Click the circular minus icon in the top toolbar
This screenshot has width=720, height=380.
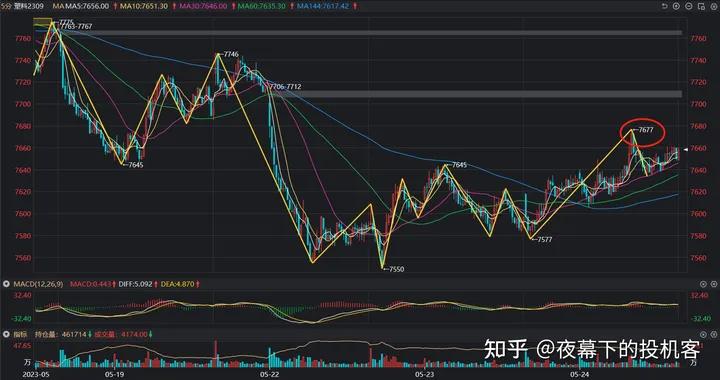(689, 6)
